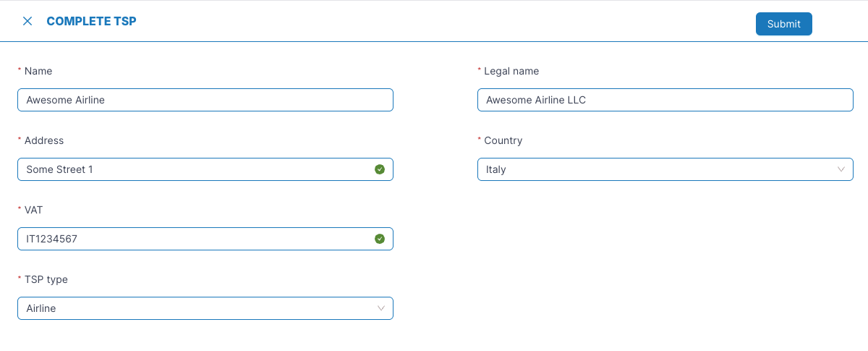Click the Address field label
This screenshot has width=868, height=351.
tap(44, 140)
